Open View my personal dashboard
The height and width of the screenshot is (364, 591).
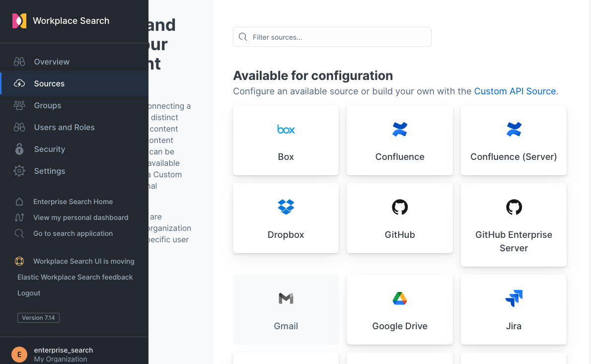coord(81,218)
